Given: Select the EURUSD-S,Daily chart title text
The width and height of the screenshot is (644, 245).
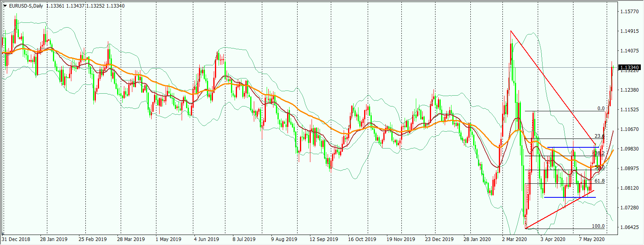Looking at the screenshot, I should pos(26,6).
